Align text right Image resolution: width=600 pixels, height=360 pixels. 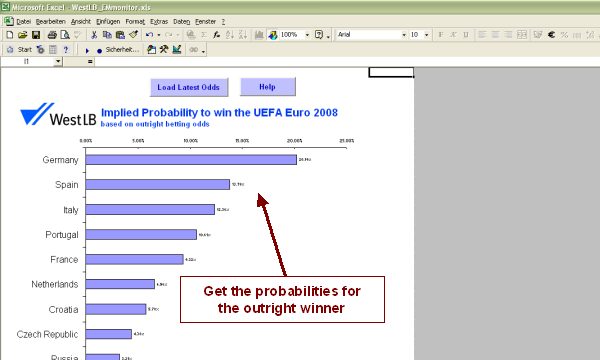click(x=508, y=35)
